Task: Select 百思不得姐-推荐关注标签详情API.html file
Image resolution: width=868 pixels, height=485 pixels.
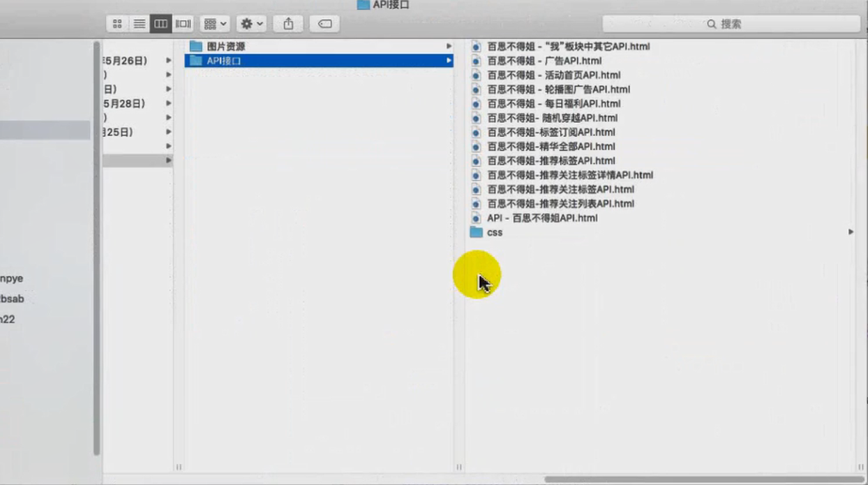Action: click(x=570, y=175)
